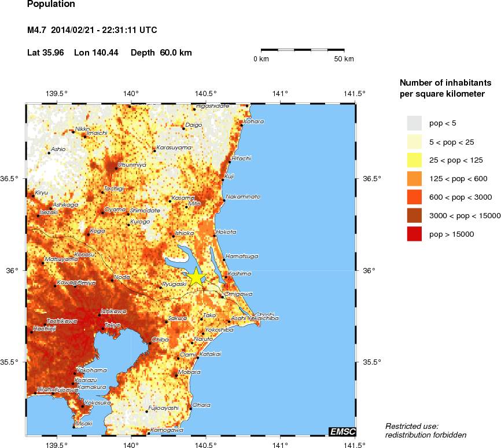Select the EMSC logo
The height and width of the screenshot is (448, 501).
click(x=342, y=431)
